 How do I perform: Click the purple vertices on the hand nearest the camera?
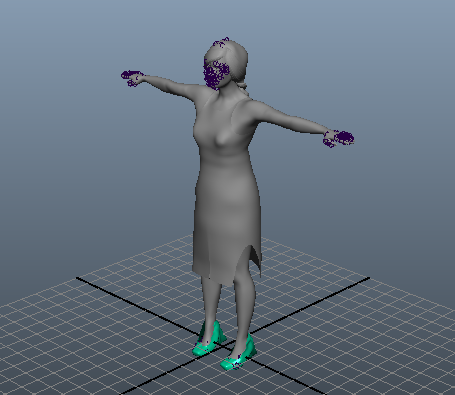pos(339,138)
